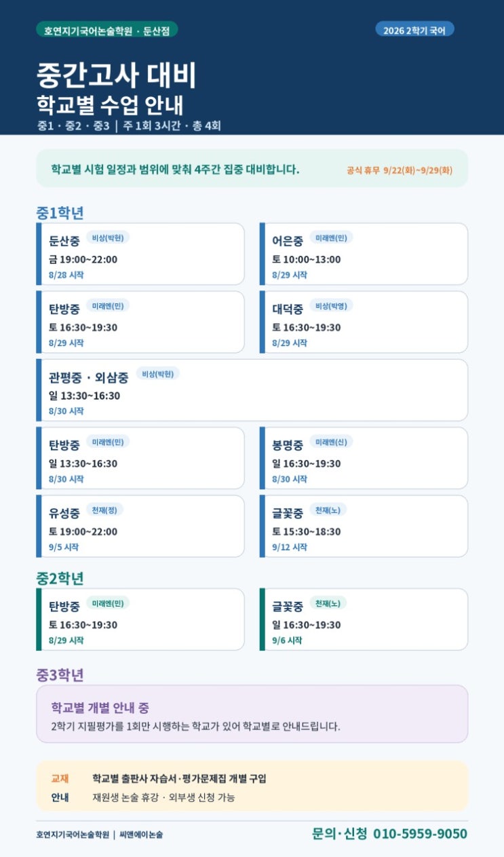The height and width of the screenshot is (857, 504).
Task: Select the 씨앤에이논술 footer text
Action: (x=141, y=835)
